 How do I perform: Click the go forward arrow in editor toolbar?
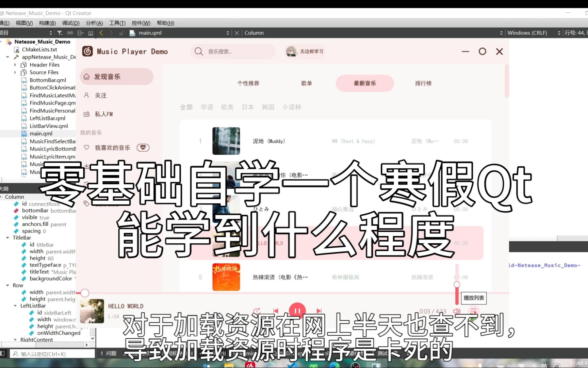tap(111, 33)
